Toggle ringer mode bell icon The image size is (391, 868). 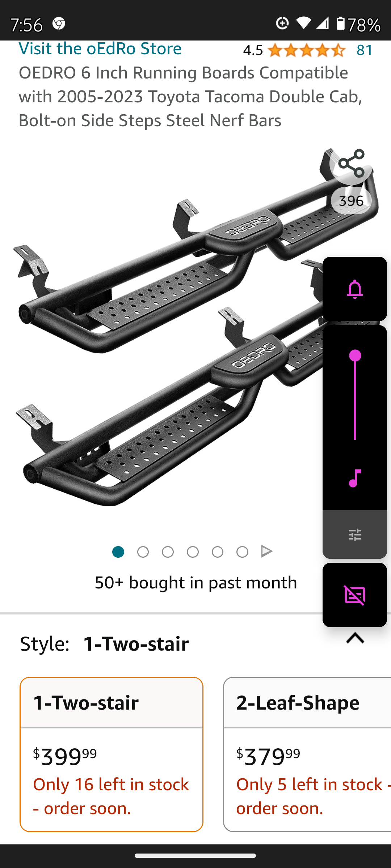pos(355,289)
